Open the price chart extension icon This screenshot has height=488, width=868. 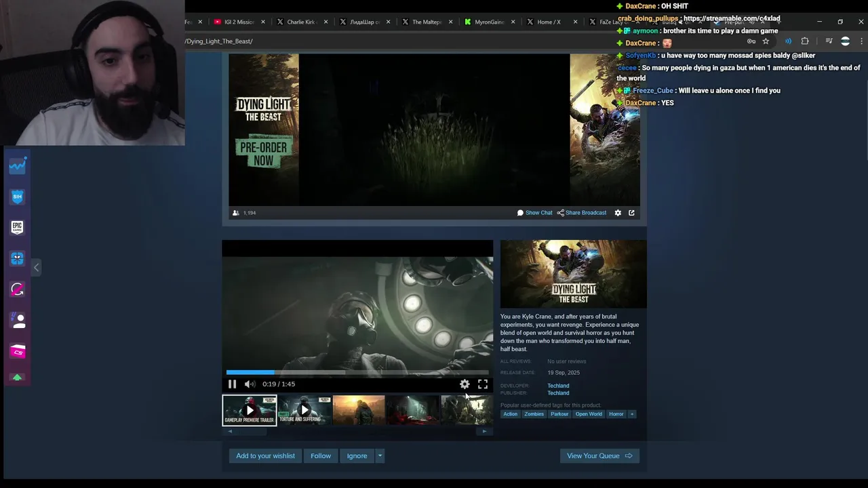17,165
